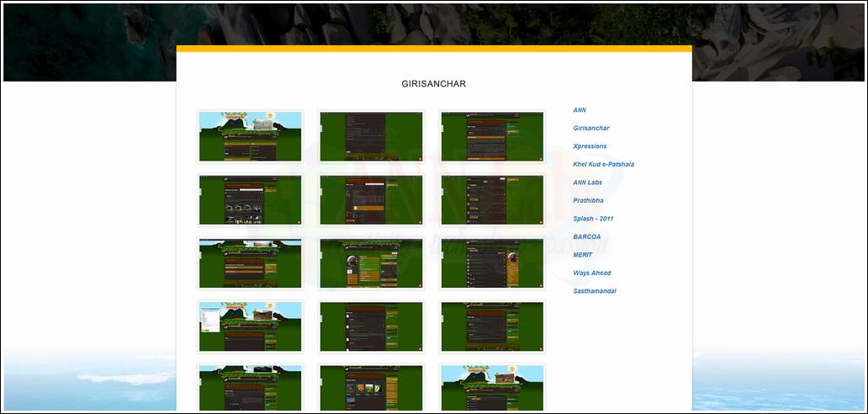This screenshot has height=414, width=868.
Task: Open the Splash - 2011 link
Action: [x=593, y=219]
